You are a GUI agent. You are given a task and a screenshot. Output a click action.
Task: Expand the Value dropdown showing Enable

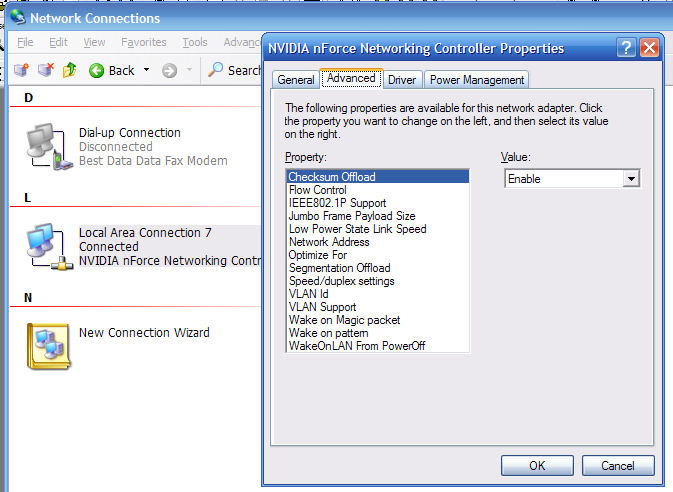(631, 179)
